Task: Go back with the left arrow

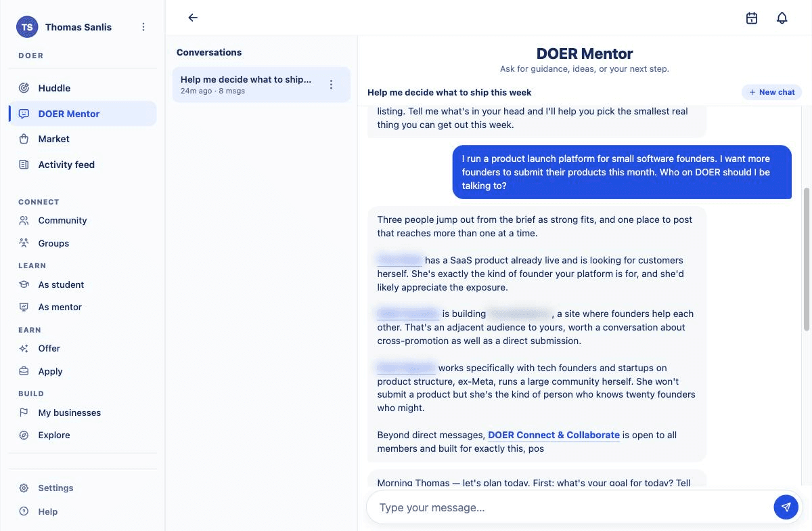Action: [x=193, y=18]
